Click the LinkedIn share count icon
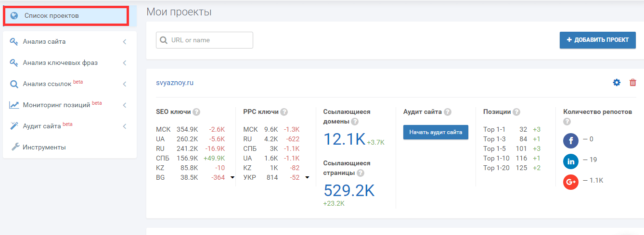 coord(571,161)
